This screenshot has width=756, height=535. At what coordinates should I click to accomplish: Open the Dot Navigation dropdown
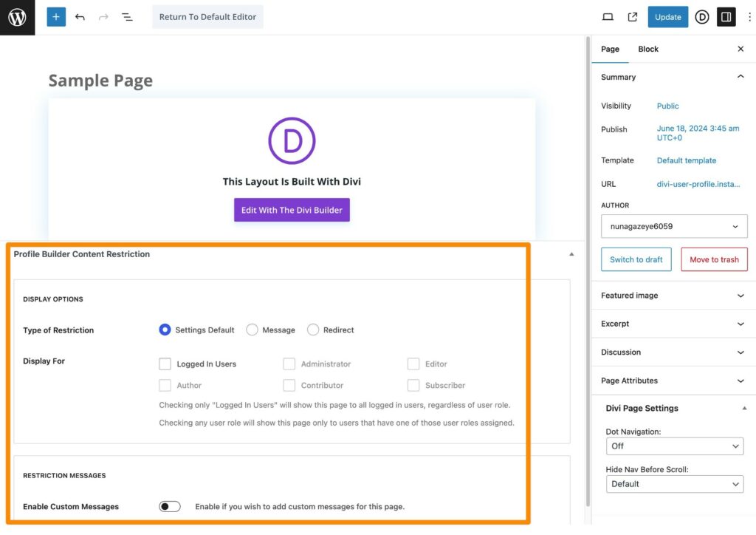point(675,446)
